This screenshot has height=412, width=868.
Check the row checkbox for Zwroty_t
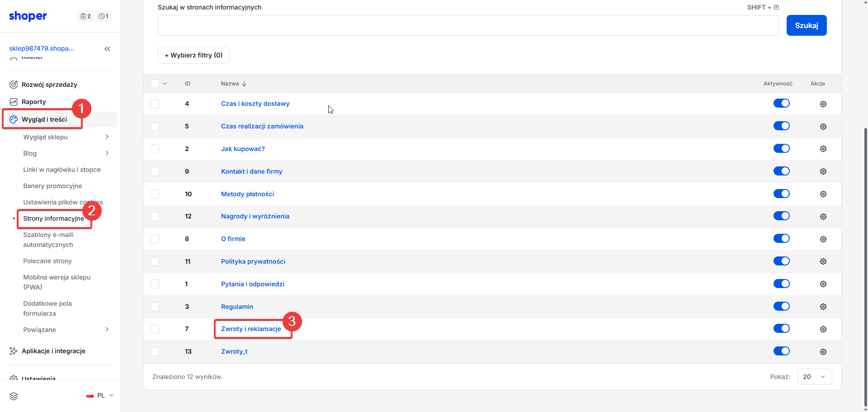click(155, 352)
